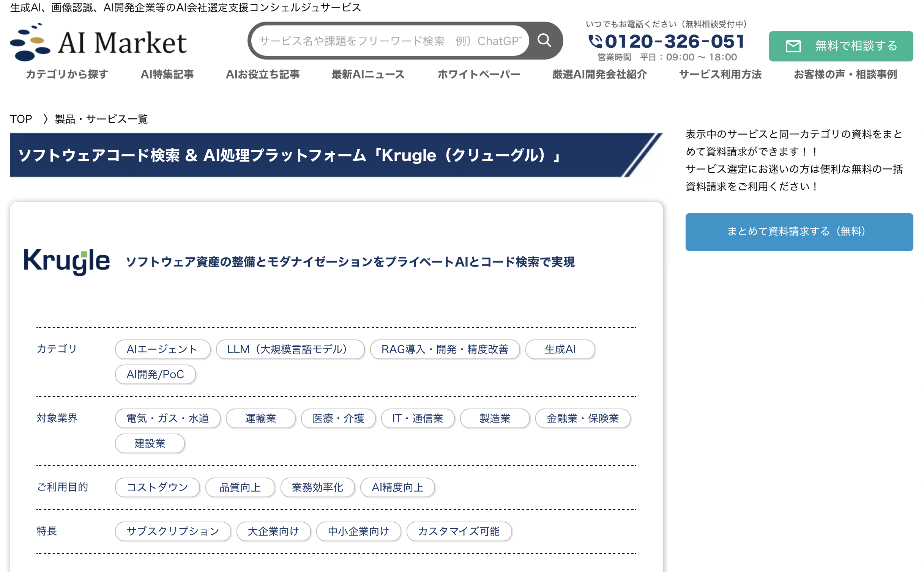This screenshot has width=924, height=572.
Task: Open 厳選AI開発会社紹介 menu item
Action: (x=599, y=74)
